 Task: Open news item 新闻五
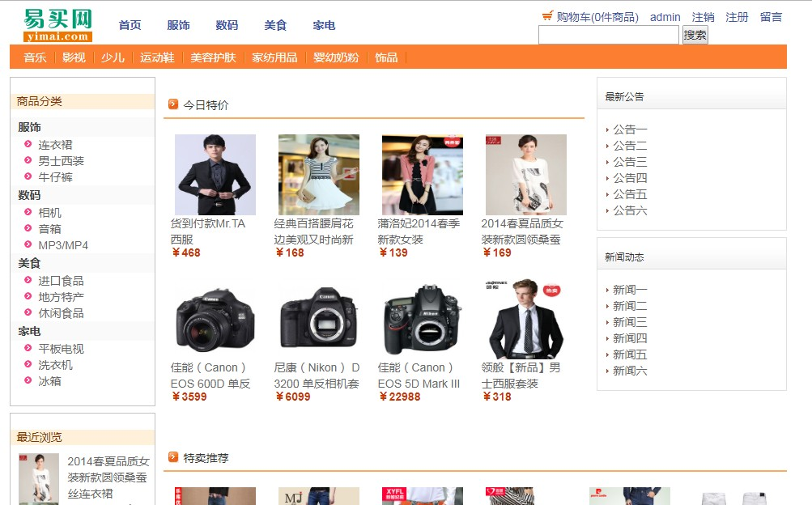point(630,354)
